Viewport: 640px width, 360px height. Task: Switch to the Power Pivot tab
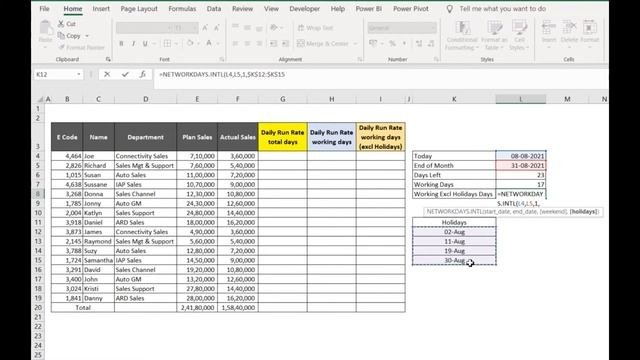(411, 9)
